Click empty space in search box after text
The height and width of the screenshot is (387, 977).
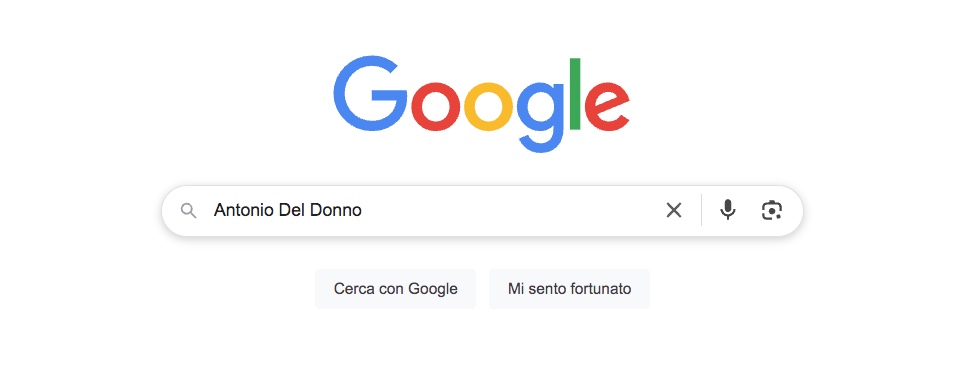tap(511, 211)
